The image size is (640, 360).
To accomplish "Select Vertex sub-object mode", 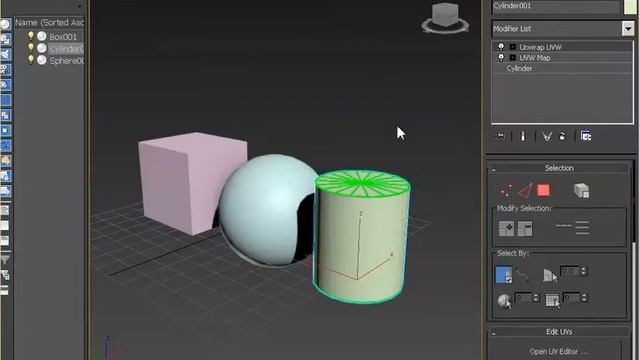I will click(x=505, y=191).
